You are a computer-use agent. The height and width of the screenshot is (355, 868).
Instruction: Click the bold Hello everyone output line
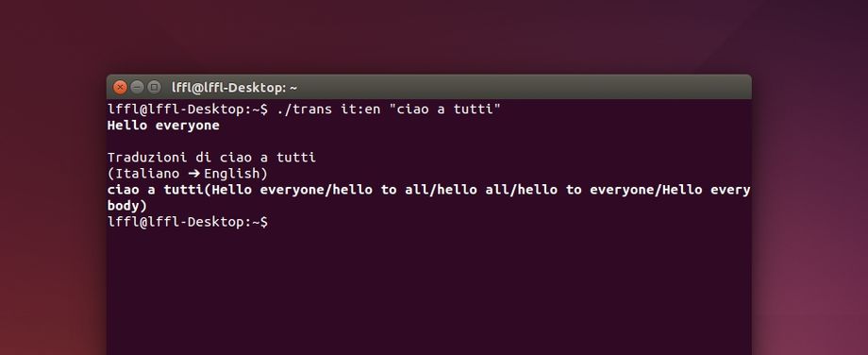point(163,126)
